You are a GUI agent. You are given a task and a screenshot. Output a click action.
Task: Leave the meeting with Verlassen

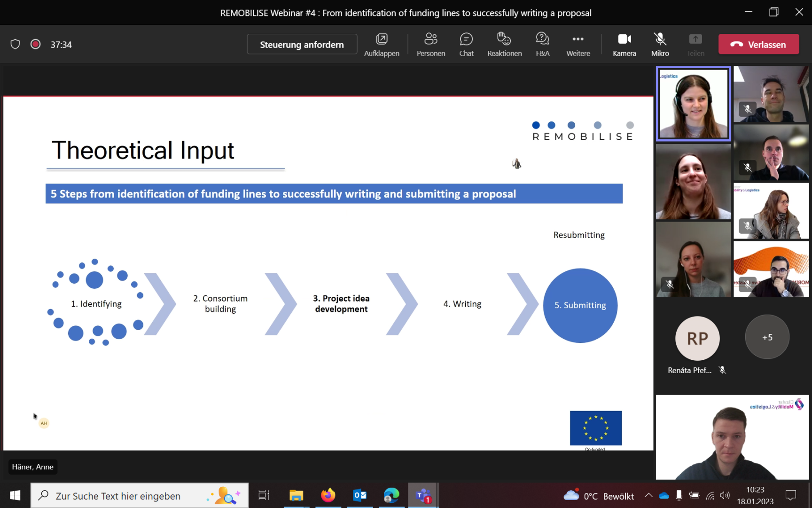pos(758,44)
